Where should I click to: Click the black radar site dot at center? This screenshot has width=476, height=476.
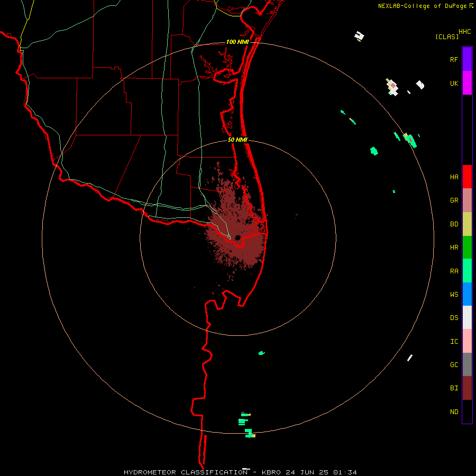[x=237, y=237]
